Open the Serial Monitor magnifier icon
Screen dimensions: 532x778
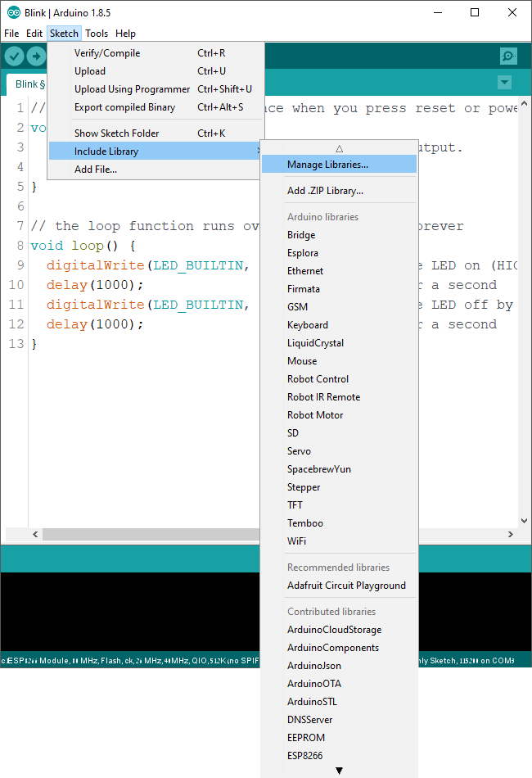[508, 56]
